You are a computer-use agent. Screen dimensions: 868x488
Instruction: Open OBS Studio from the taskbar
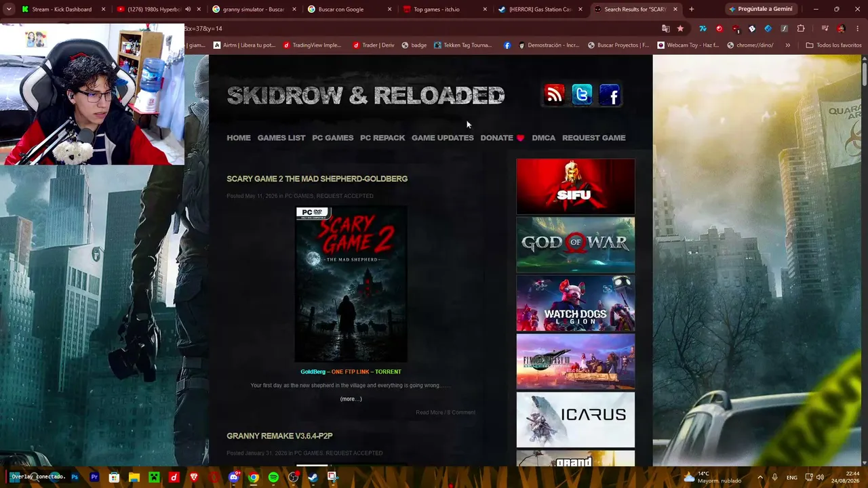(x=293, y=477)
